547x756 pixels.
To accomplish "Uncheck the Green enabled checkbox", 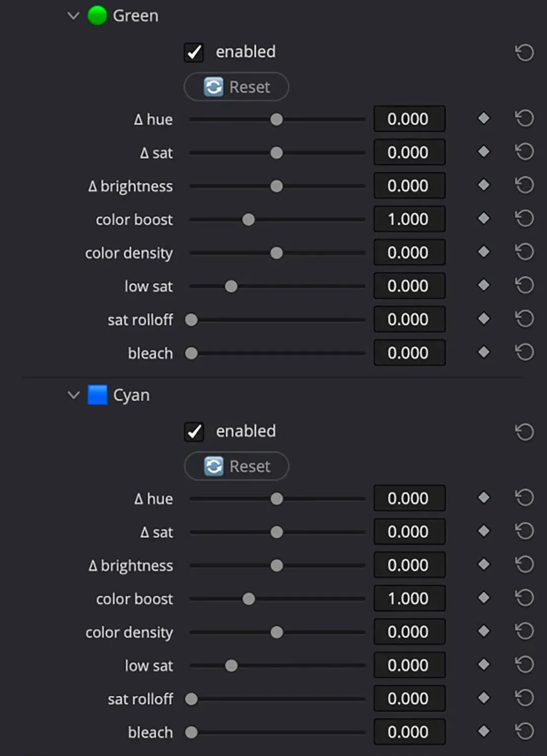I will [194, 52].
